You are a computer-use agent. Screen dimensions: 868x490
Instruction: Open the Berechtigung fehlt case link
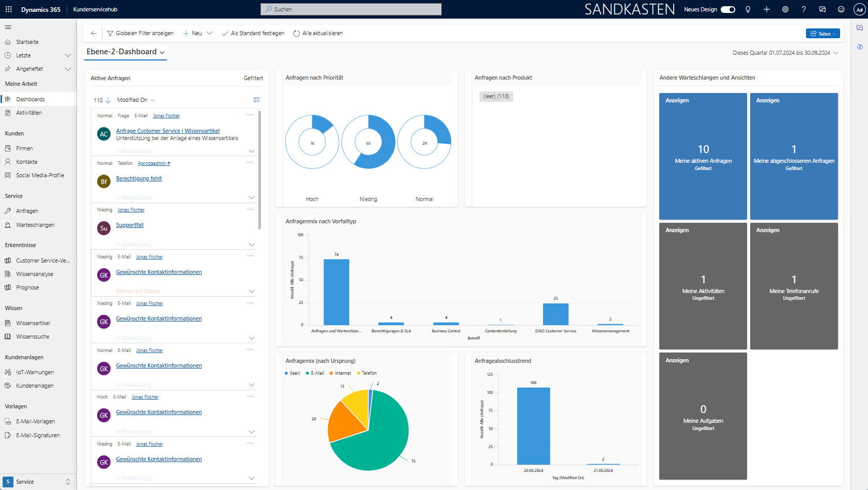pyautogui.click(x=139, y=178)
